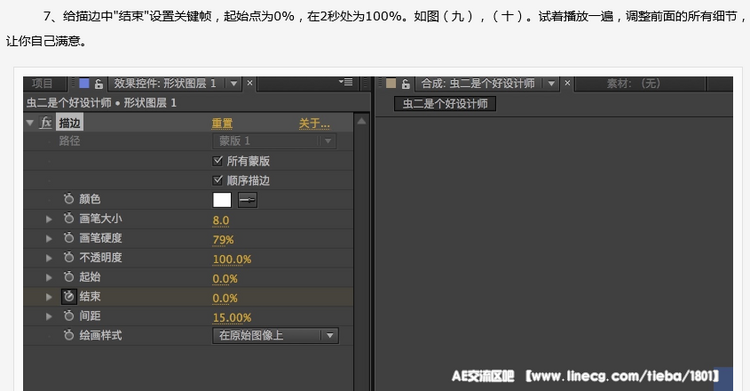Select the eyedropper next to 颜色 swatch
750x391 pixels.
[248, 200]
